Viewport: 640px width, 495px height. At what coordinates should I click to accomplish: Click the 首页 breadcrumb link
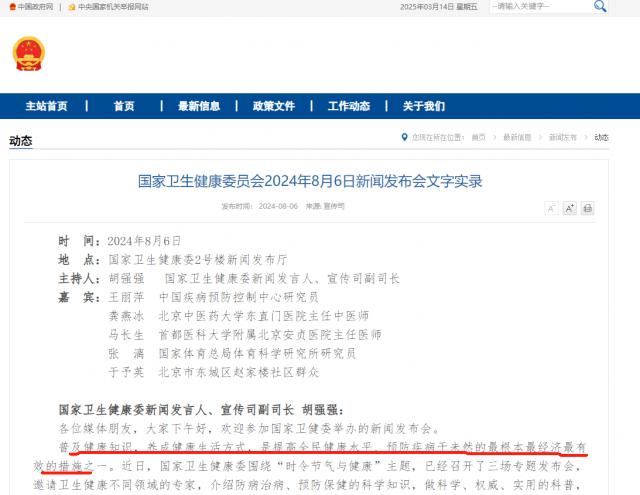479,137
